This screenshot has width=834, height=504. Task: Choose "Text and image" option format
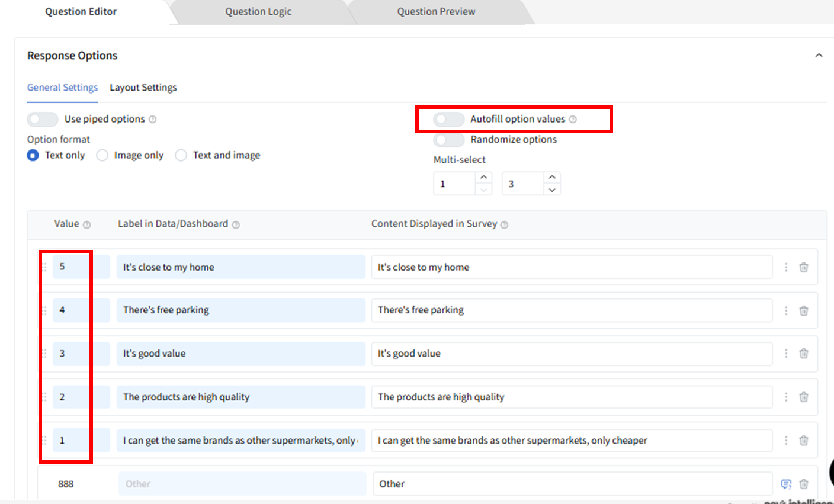pos(181,155)
